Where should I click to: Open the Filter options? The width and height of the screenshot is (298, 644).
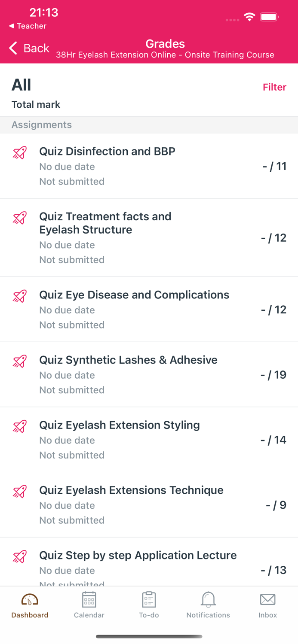tap(274, 87)
